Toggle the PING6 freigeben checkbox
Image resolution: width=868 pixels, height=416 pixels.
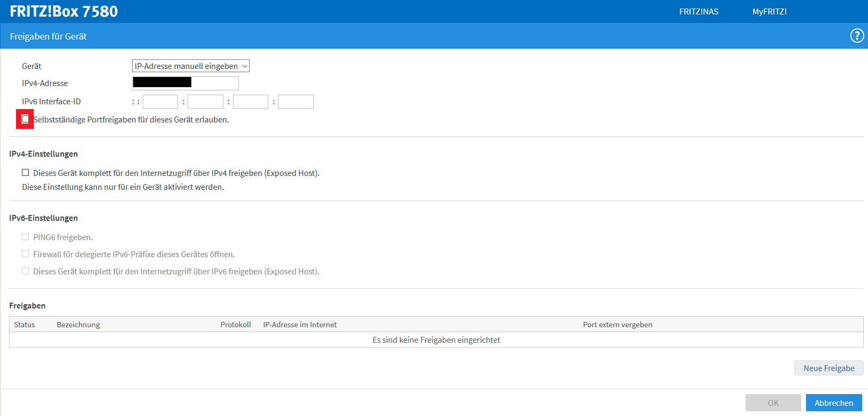coord(25,237)
